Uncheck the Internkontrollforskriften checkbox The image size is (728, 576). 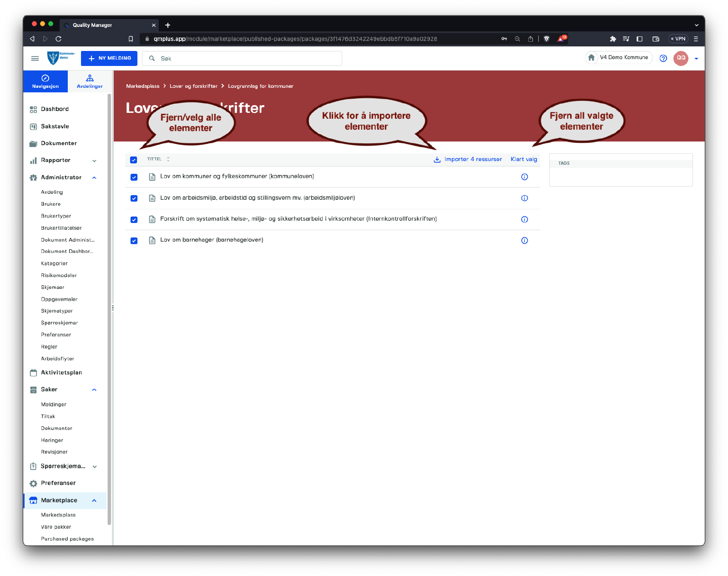coord(134,220)
